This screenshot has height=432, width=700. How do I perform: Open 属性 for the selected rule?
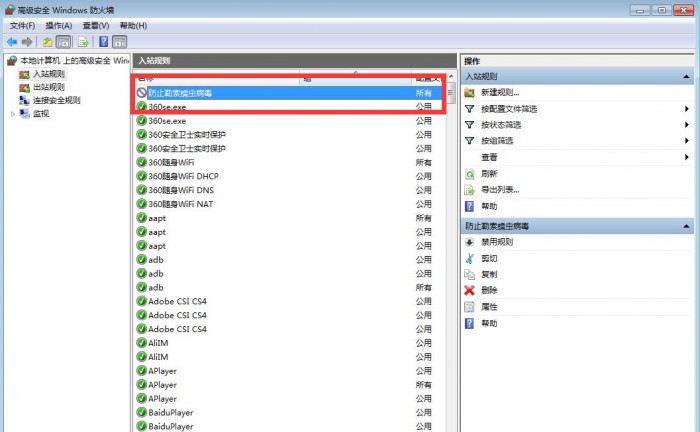489,307
